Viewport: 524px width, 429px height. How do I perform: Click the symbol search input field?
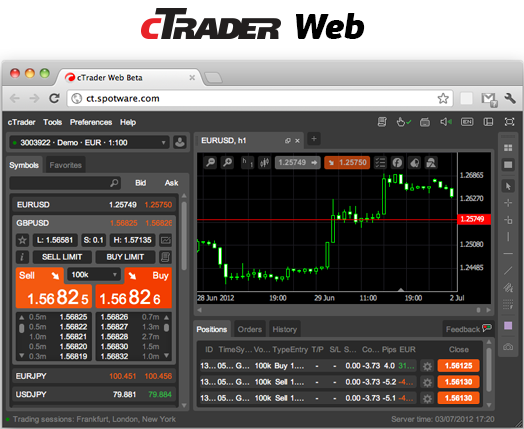[65, 183]
